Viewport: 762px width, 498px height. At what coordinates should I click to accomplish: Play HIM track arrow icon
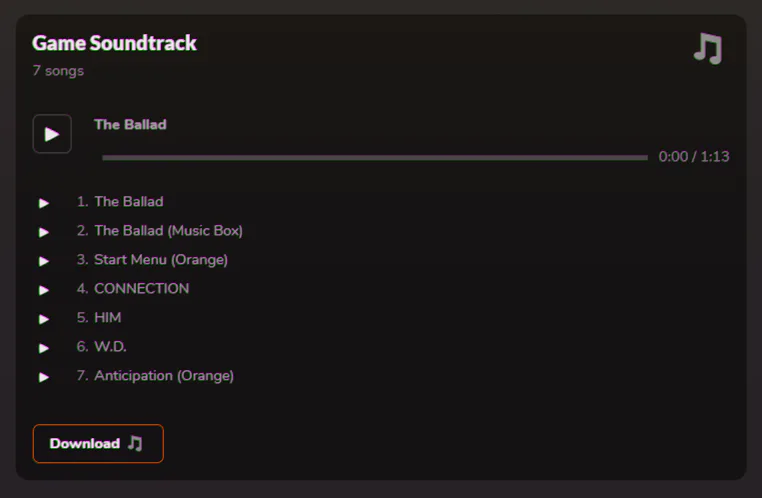(x=44, y=319)
